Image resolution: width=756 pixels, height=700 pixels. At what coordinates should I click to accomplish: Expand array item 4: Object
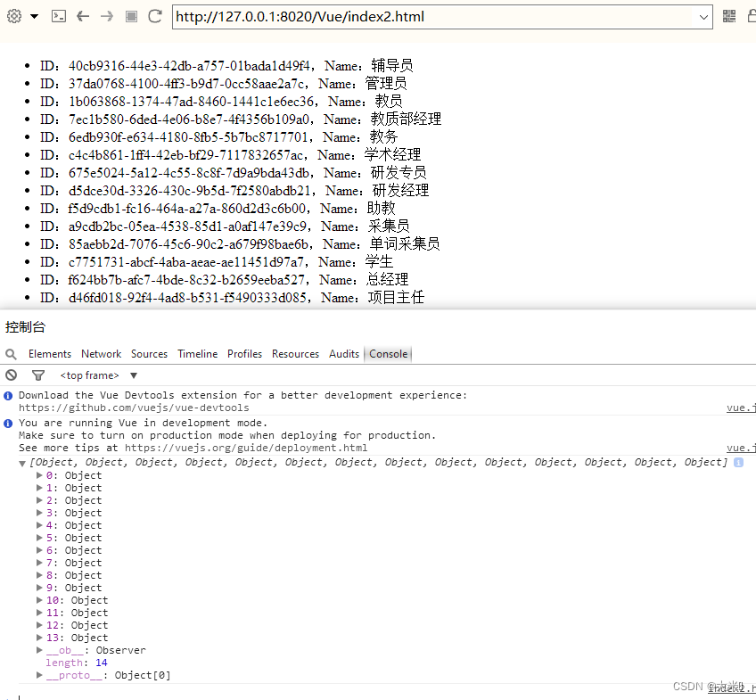(39, 525)
